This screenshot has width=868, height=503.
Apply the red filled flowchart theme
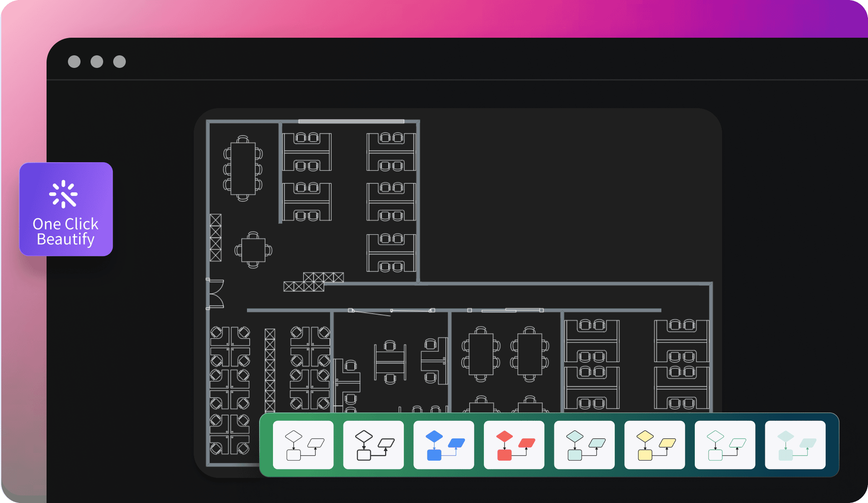514,444
